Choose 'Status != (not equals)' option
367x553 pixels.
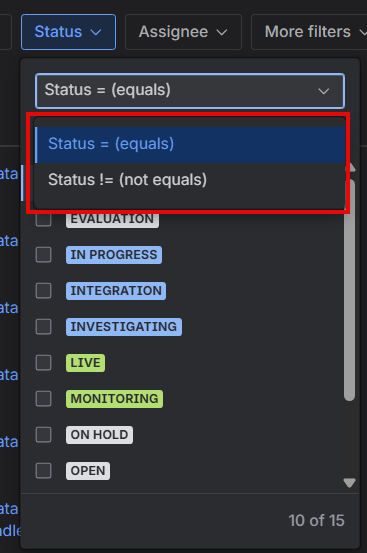tap(190, 180)
